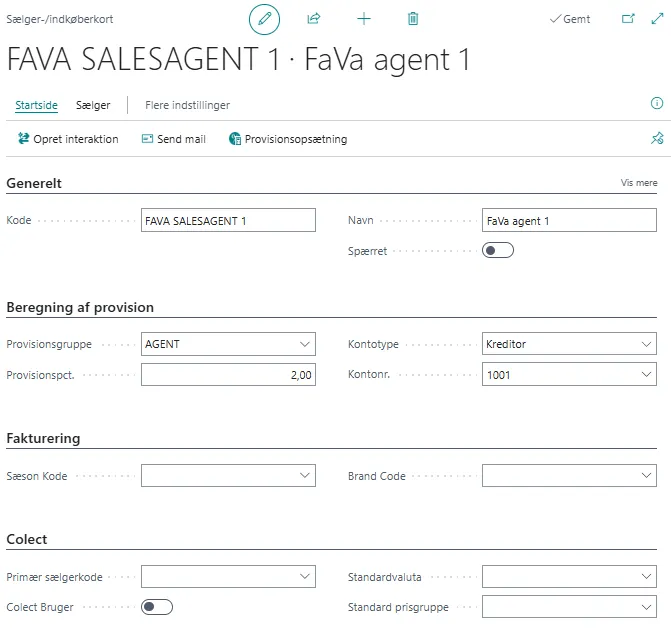Click the share icon in header
671x628 pixels.
(314, 19)
